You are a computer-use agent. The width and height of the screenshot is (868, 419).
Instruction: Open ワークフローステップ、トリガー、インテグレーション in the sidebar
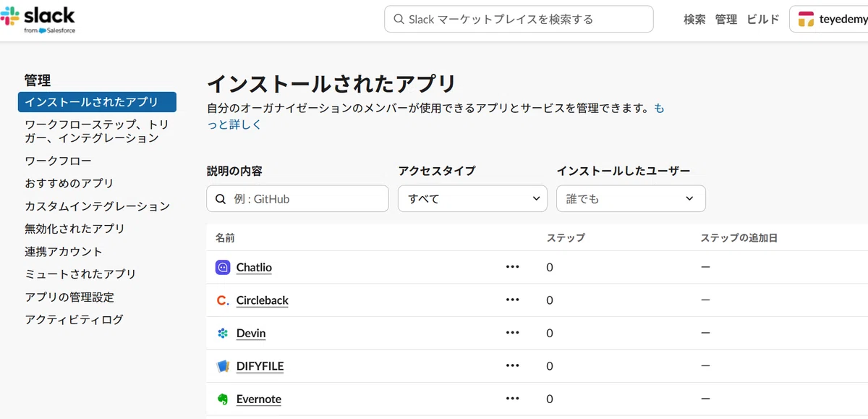coord(97,131)
